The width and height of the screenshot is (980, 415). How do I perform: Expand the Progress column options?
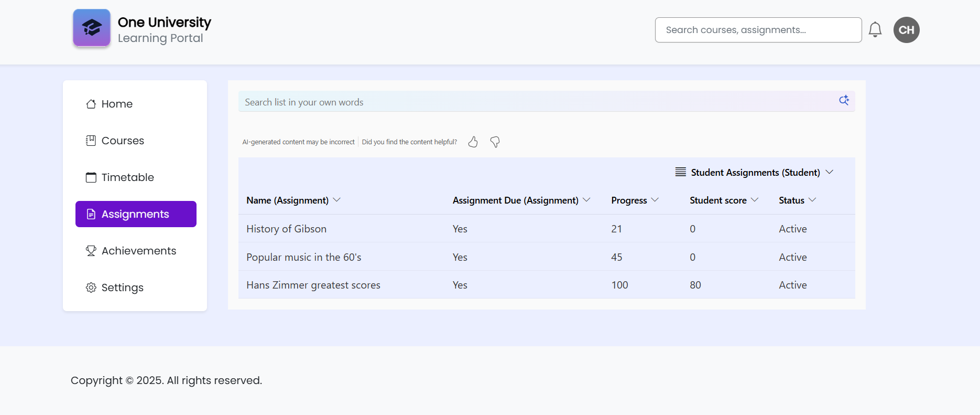pos(655,200)
